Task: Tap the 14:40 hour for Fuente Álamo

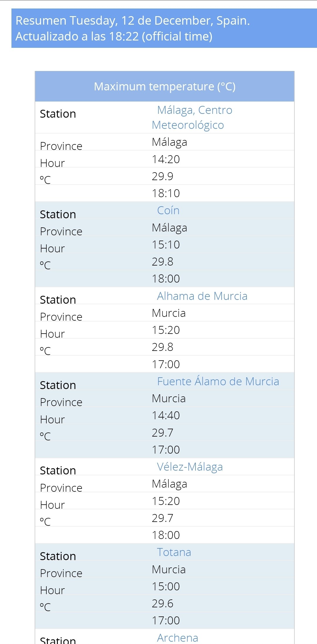Action: coord(166,415)
